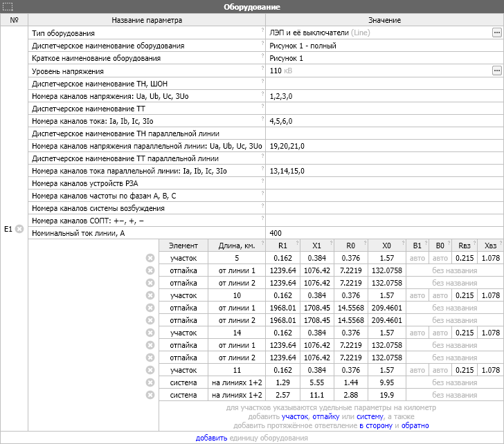
Task: Click length cell '14' of участок row
Action: (x=237, y=333)
